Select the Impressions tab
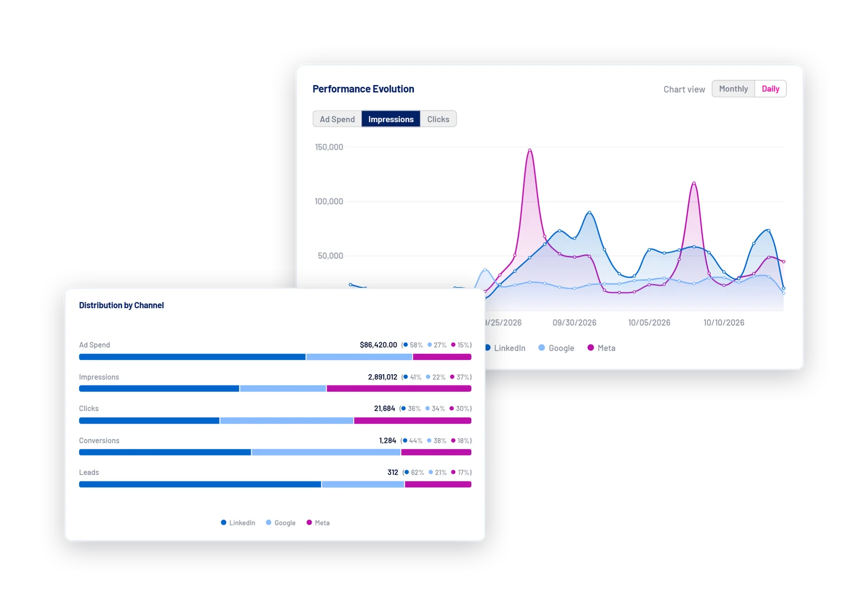The height and width of the screenshot is (610, 868). click(x=391, y=119)
